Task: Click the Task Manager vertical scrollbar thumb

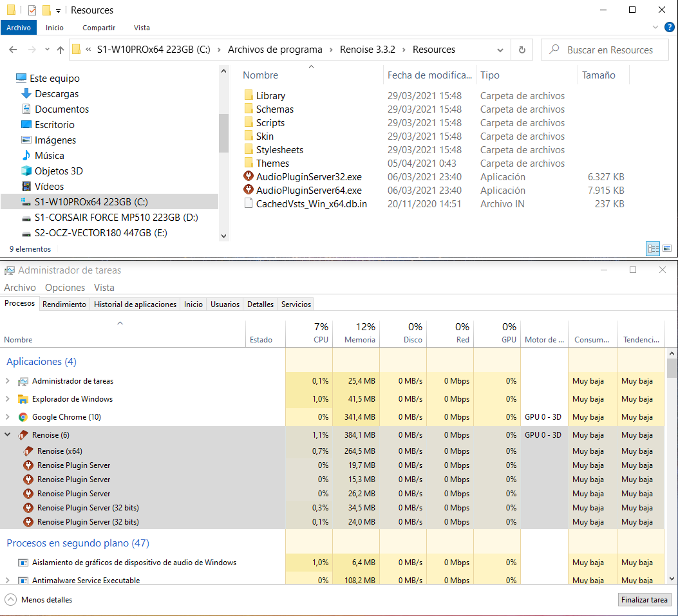Action: click(672, 368)
